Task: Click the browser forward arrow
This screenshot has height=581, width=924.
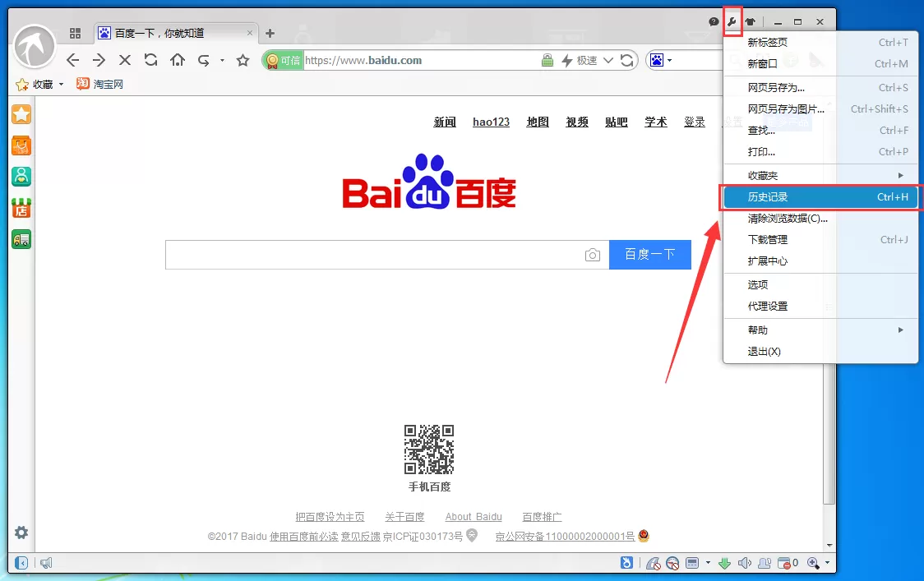Action: pyautogui.click(x=99, y=60)
